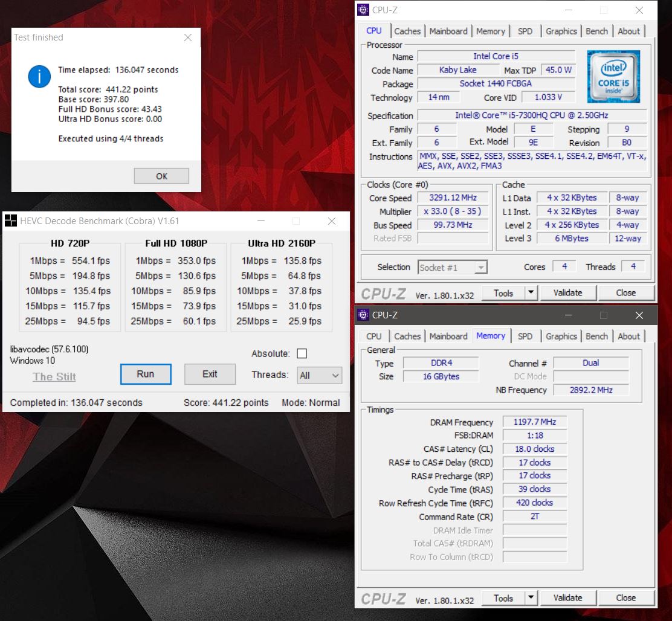Click Tools button in lower CPU-Z window
The width and height of the screenshot is (672, 621).
click(503, 598)
